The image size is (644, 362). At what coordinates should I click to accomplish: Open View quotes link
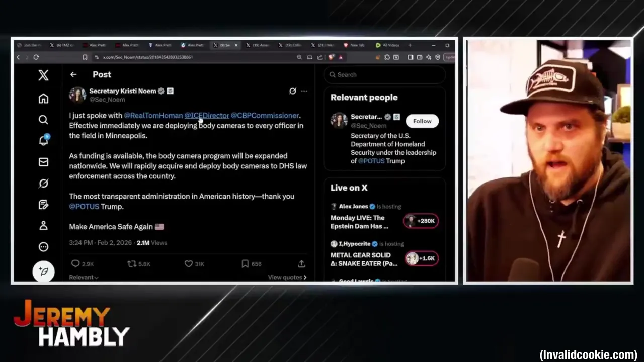[287, 277]
